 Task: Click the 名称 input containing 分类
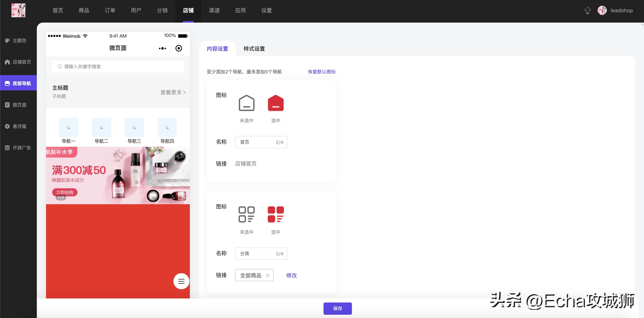pyautogui.click(x=261, y=253)
